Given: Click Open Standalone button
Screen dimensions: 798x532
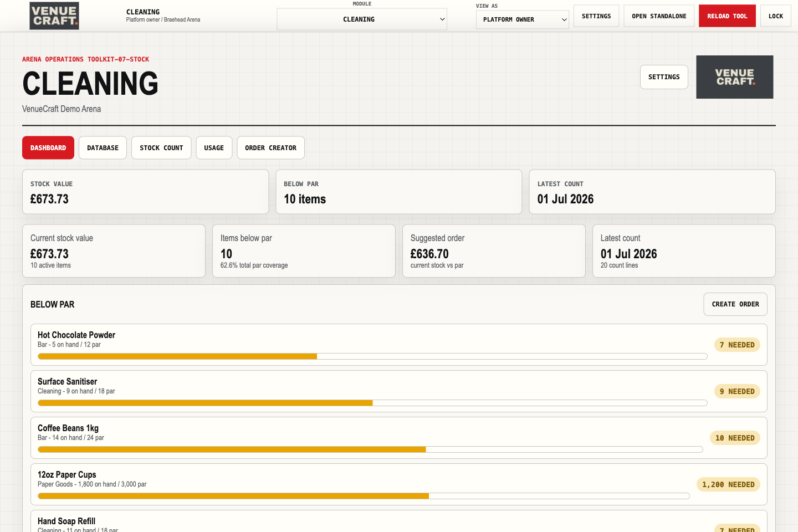Looking at the screenshot, I should point(659,16).
